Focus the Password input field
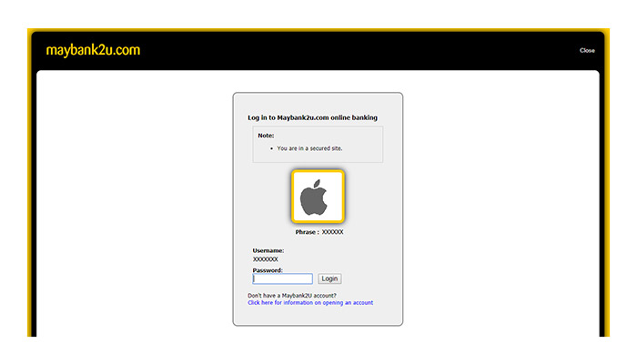Viewport: 637px width, 364px height. [x=283, y=278]
